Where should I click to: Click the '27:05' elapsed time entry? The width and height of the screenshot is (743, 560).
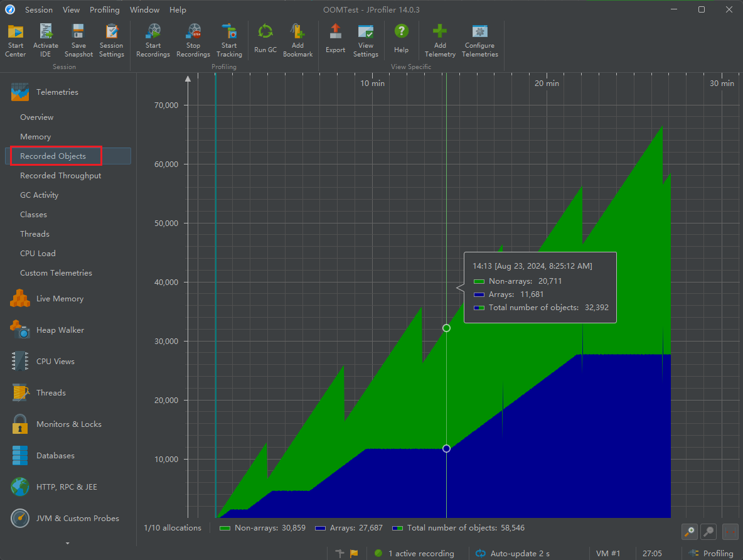[652, 553]
